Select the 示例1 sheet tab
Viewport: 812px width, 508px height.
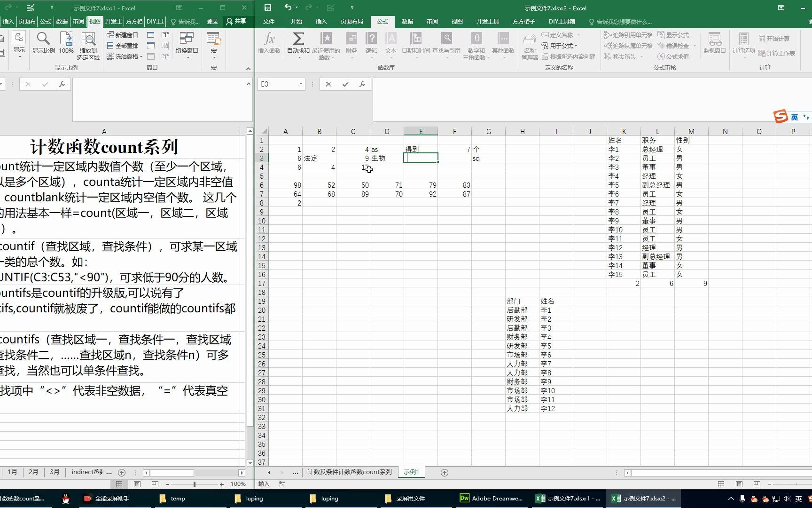coord(411,472)
